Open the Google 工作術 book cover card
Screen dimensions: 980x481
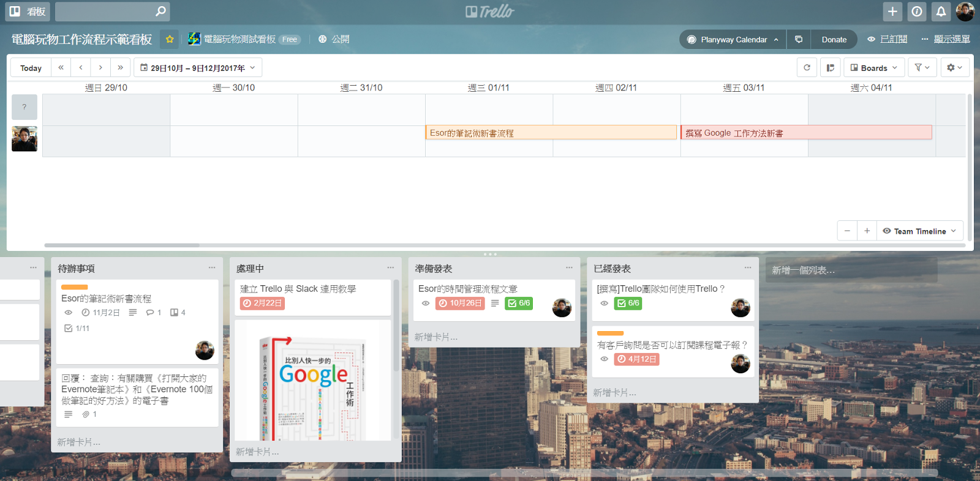(312, 380)
